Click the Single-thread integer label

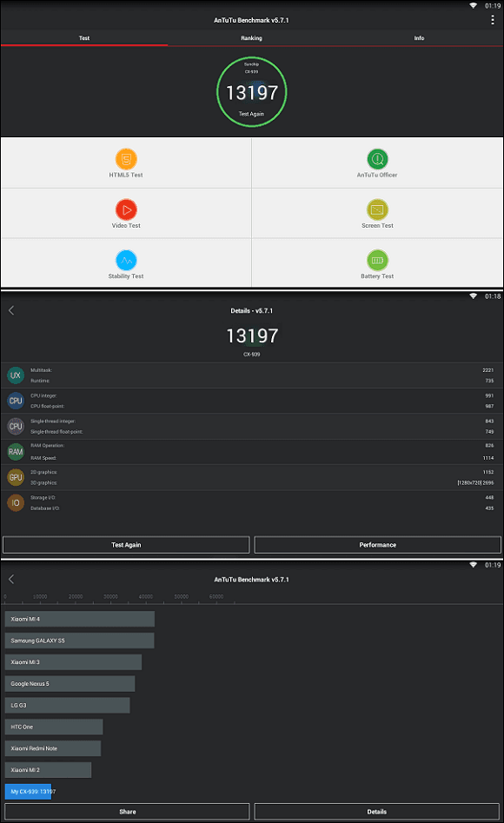(53, 421)
